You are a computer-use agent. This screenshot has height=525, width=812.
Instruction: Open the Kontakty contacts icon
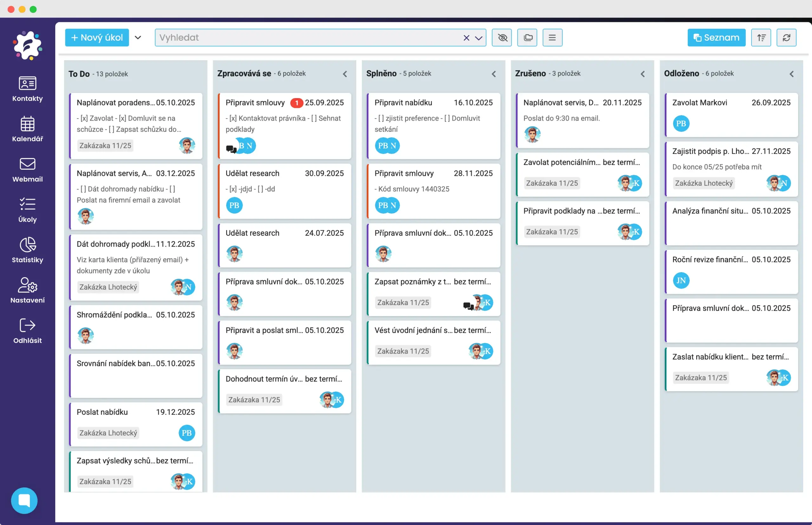(27, 83)
